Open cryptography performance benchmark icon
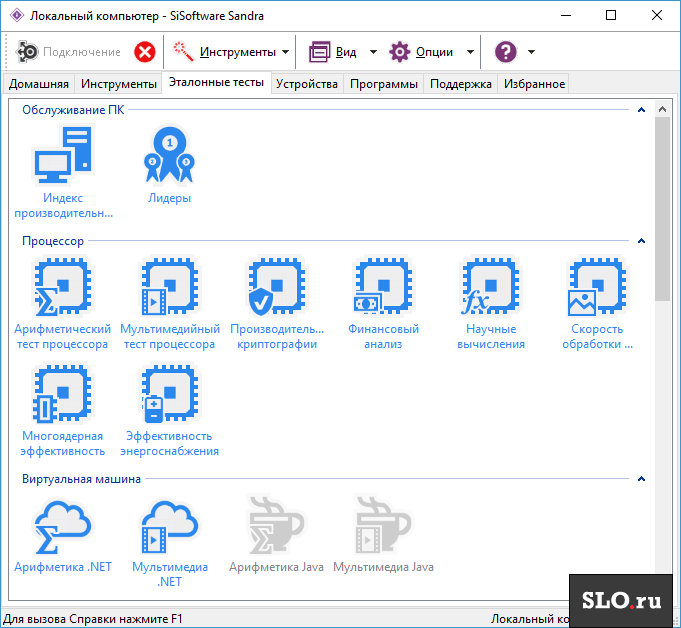681x628 pixels. [277, 287]
